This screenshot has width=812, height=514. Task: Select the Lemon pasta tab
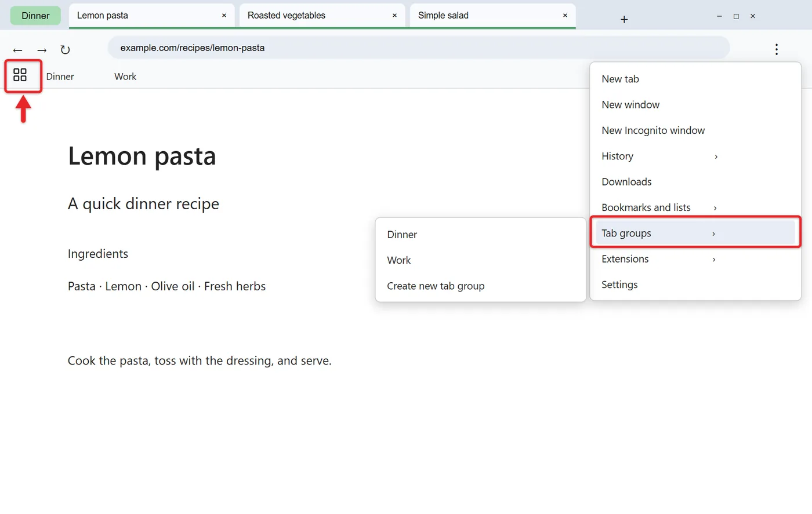click(151, 16)
